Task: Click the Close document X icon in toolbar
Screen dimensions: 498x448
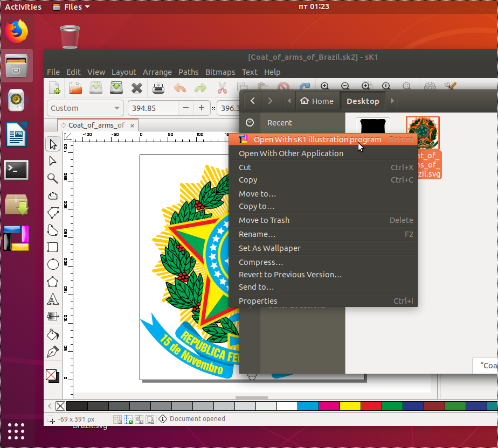Action: (x=137, y=88)
